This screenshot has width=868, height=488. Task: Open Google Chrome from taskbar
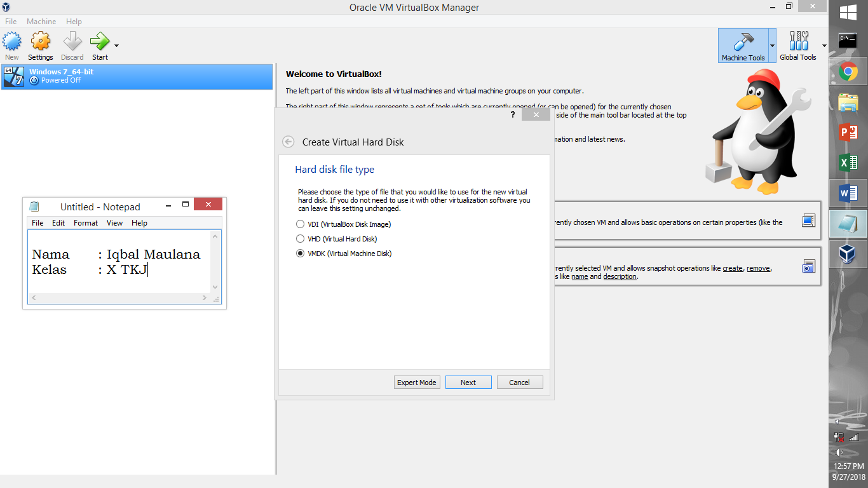click(848, 72)
